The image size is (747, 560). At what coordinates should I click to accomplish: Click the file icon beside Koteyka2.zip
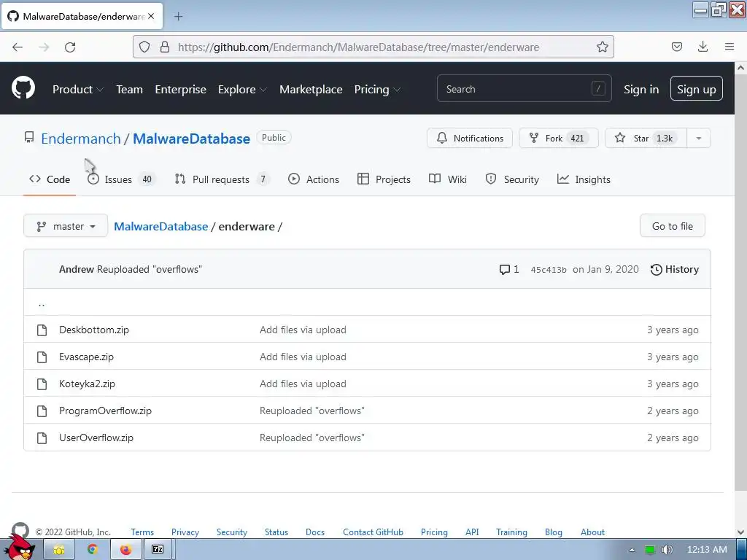42,384
